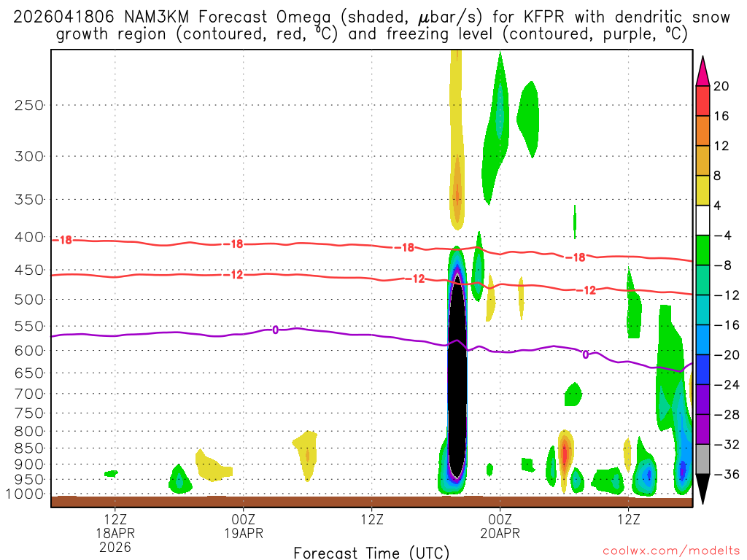Click the yellow color bar segment between 4 and 8
This screenshot has height=560, width=747.
(703, 191)
